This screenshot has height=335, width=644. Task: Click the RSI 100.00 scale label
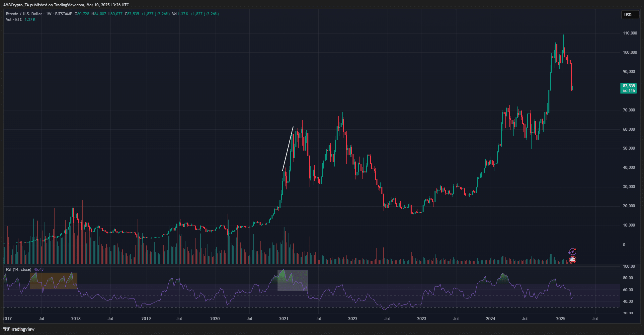tap(629, 266)
